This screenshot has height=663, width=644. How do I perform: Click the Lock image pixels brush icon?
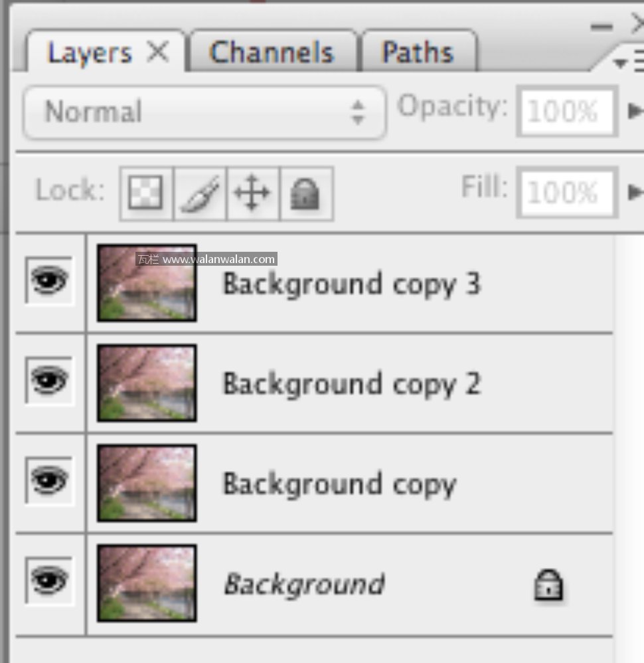[x=200, y=194]
